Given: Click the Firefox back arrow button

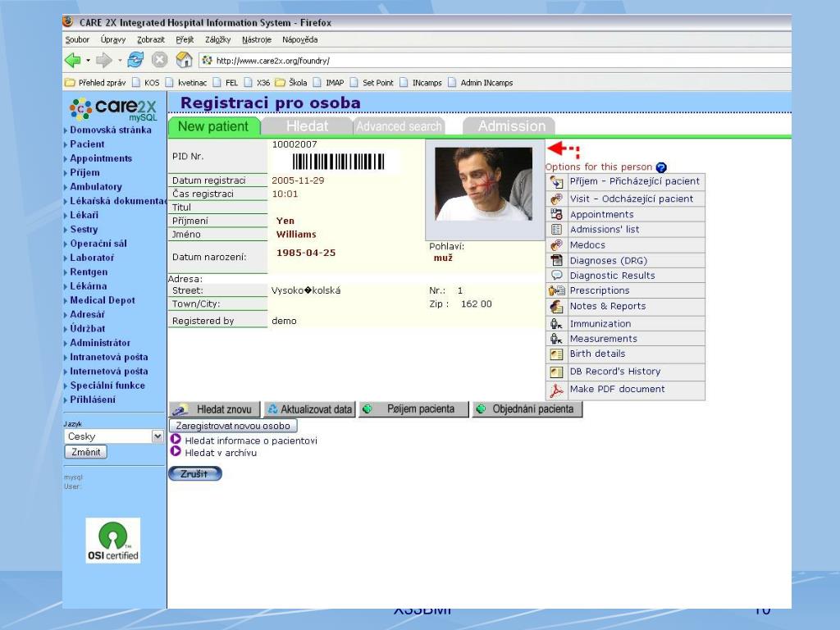Looking at the screenshot, I should pos(72,60).
